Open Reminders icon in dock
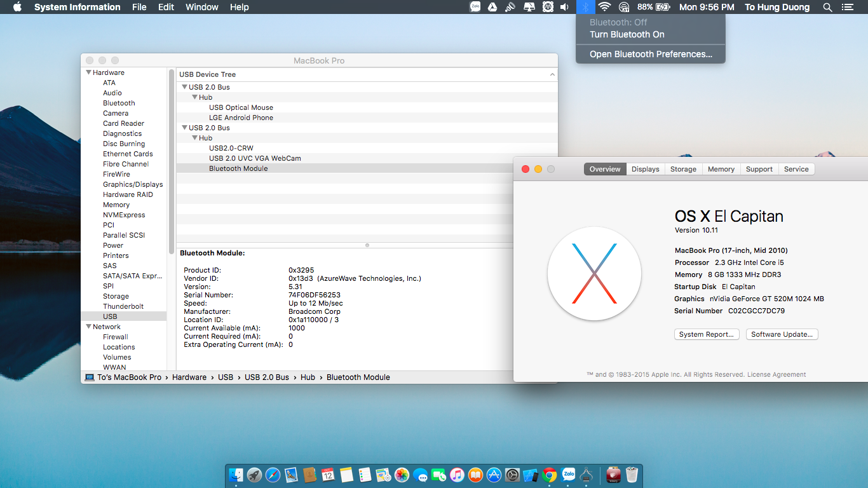The image size is (868, 488). point(365,475)
